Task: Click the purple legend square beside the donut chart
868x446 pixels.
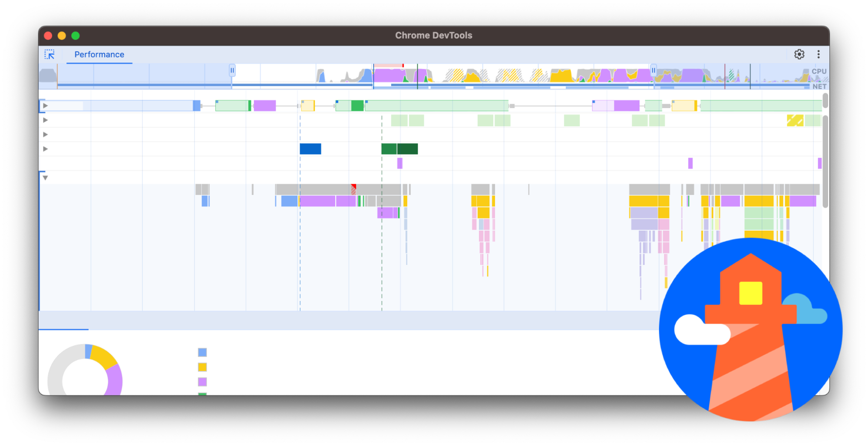Action: pos(202,382)
